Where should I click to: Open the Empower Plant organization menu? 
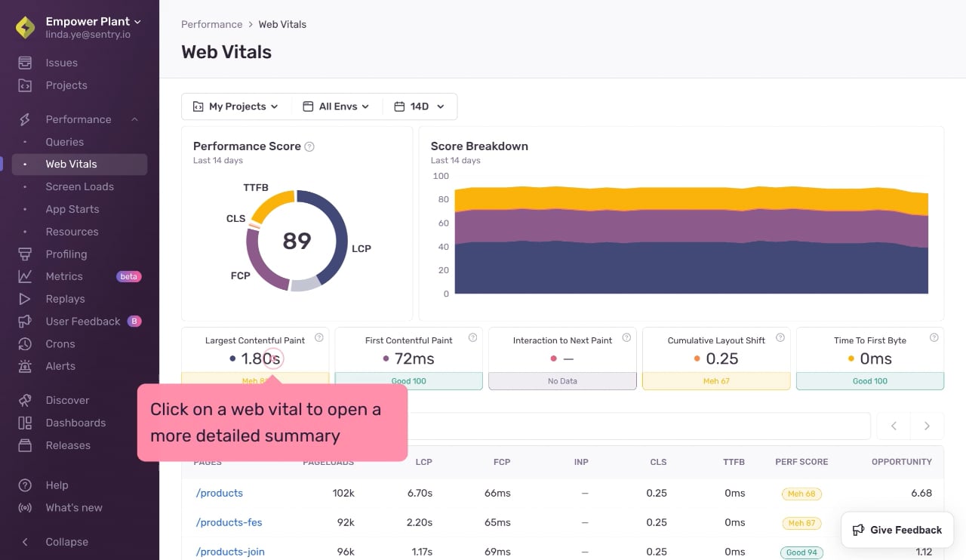[x=93, y=22]
